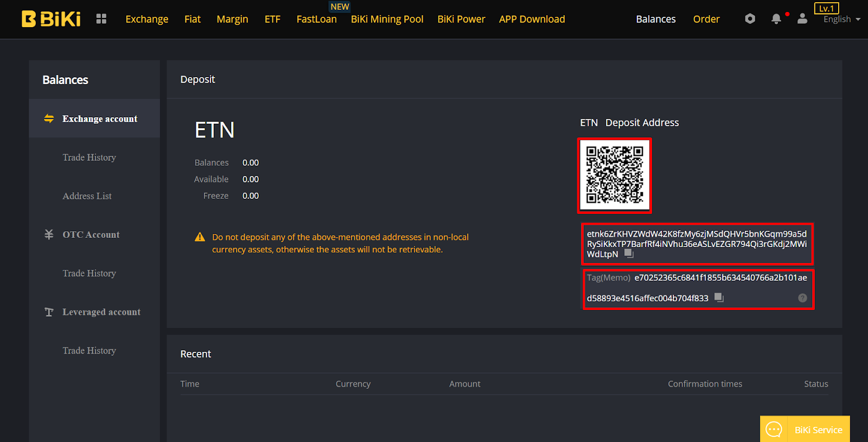
Task: Click the Exchange account swap icon
Action: pos(49,118)
